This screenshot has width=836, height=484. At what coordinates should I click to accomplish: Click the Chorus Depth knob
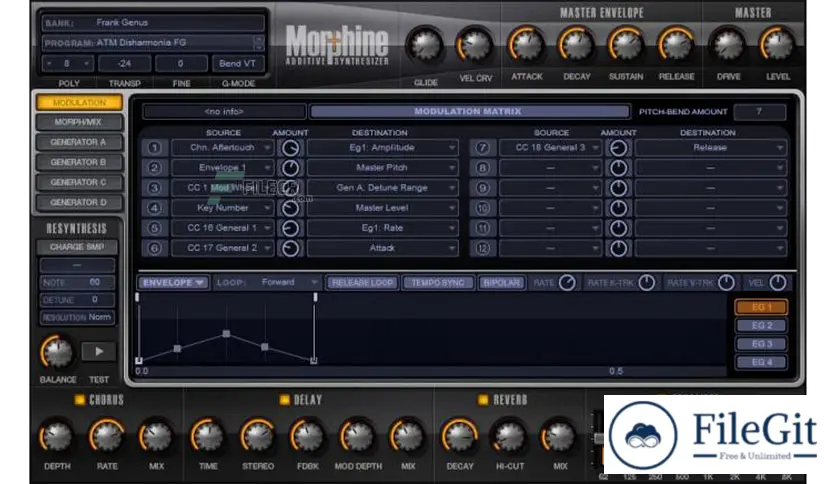tap(57, 437)
